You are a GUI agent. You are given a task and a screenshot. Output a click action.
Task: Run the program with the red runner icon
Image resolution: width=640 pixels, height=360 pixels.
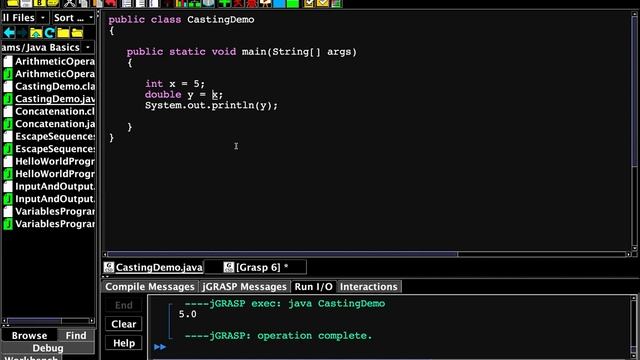pyautogui.click(x=238, y=3)
